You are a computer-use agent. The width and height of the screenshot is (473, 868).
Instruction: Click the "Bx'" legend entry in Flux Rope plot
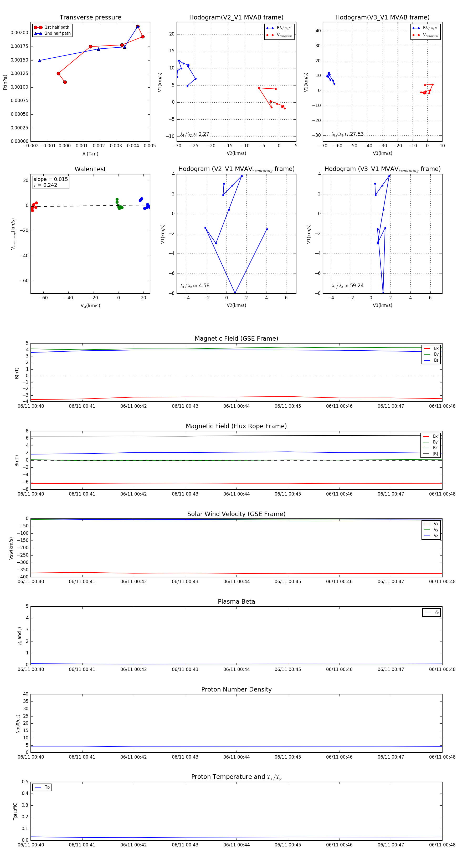(x=431, y=436)
